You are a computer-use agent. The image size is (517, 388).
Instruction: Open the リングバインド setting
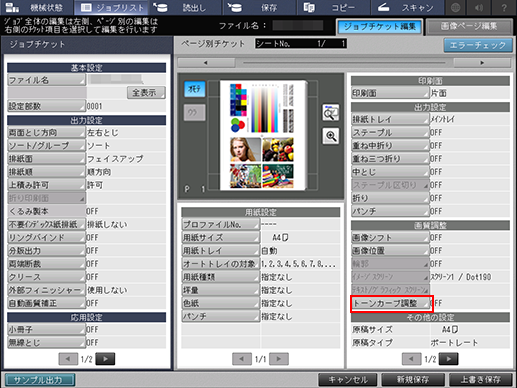click(46, 238)
